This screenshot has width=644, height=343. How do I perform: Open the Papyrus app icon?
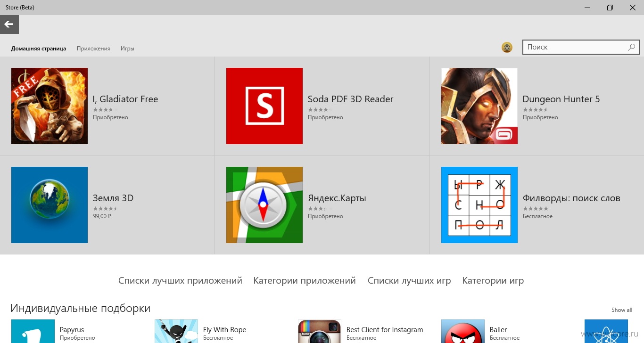33,331
